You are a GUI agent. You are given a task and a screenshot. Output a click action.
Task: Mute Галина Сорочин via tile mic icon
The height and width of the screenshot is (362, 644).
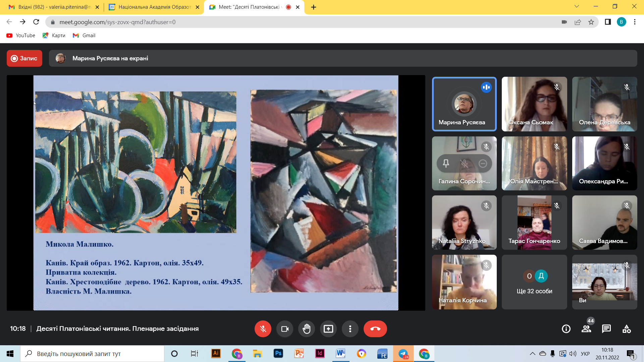point(464,164)
